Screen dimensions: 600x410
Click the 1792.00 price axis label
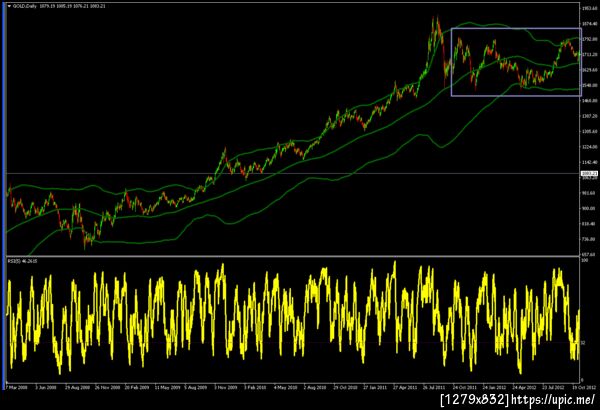pyautogui.click(x=589, y=39)
